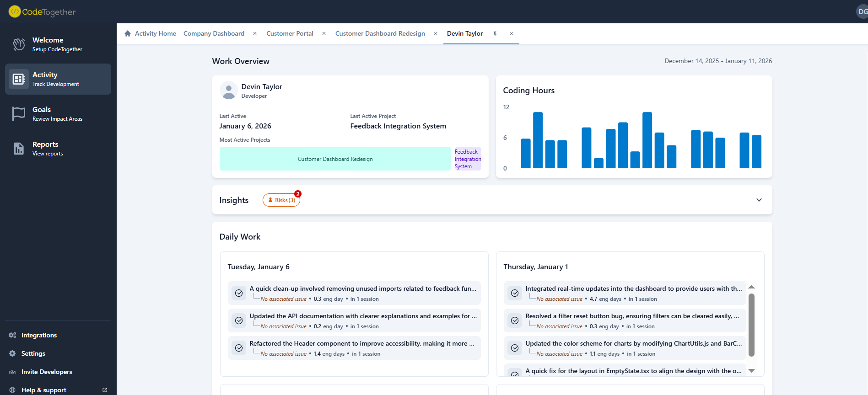Image resolution: width=868 pixels, height=395 pixels.
Task: Toggle check circle on filter reset bug entry
Action: (515, 320)
